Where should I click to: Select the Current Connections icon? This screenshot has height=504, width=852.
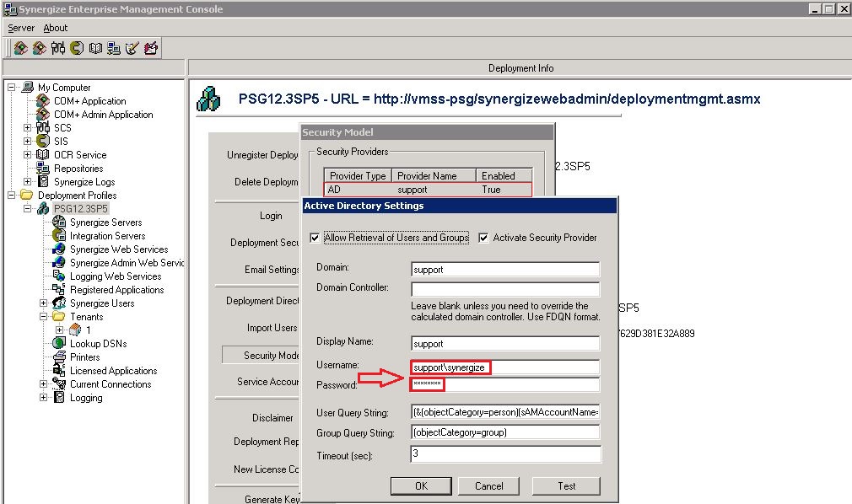pyautogui.click(x=59, y=384)
